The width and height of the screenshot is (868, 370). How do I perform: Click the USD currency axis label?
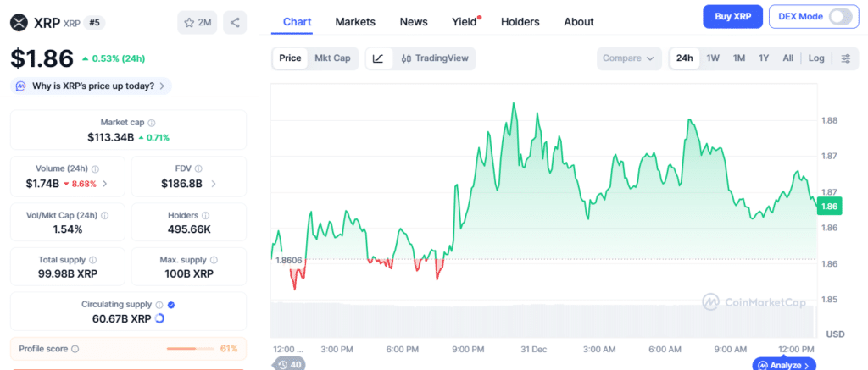point(835,334)
